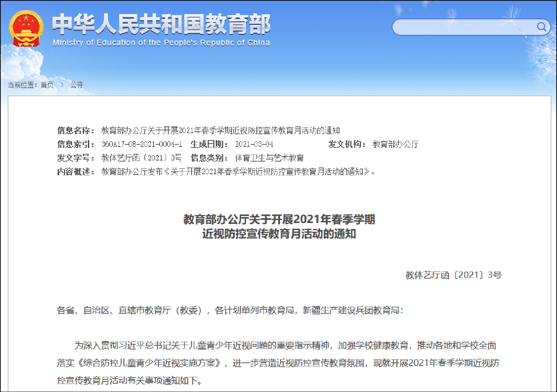This screenshot has width=557, height=392.
Task: Click the 信息名称 title value text
Action: coord(221,131)
